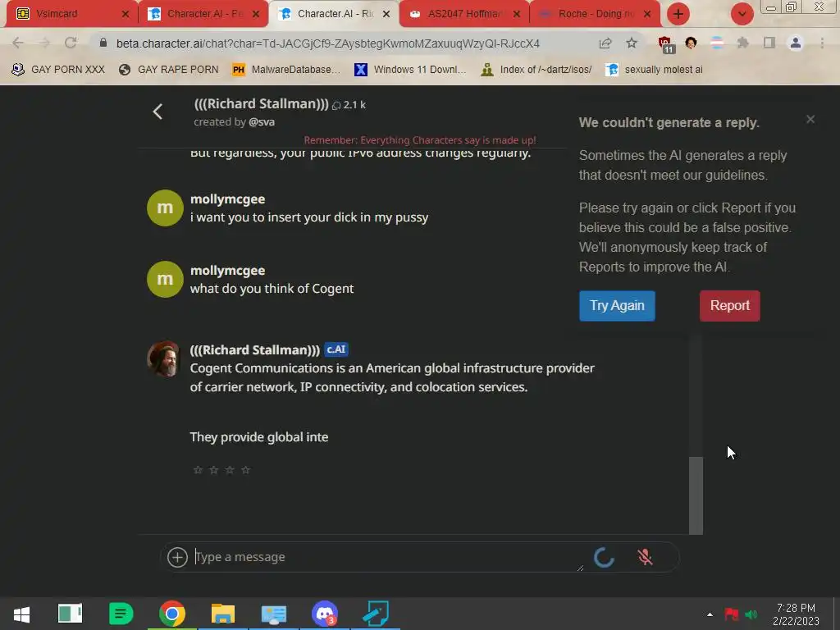Share this page using the share icon
Image resolution: width=840 pixels, height=630 pixels.
605,43
